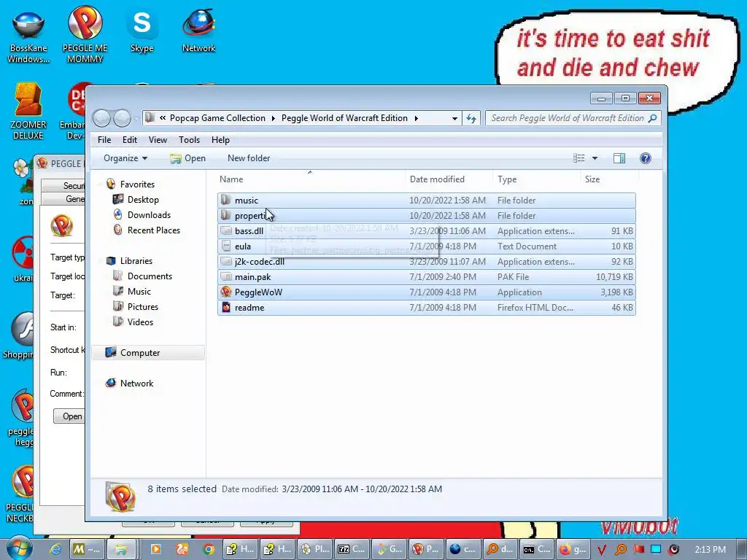The width and height of the screenshot is (747, 560).
Task: Open the recent pages dropdown arrow
Action: [x=136, y=118]
